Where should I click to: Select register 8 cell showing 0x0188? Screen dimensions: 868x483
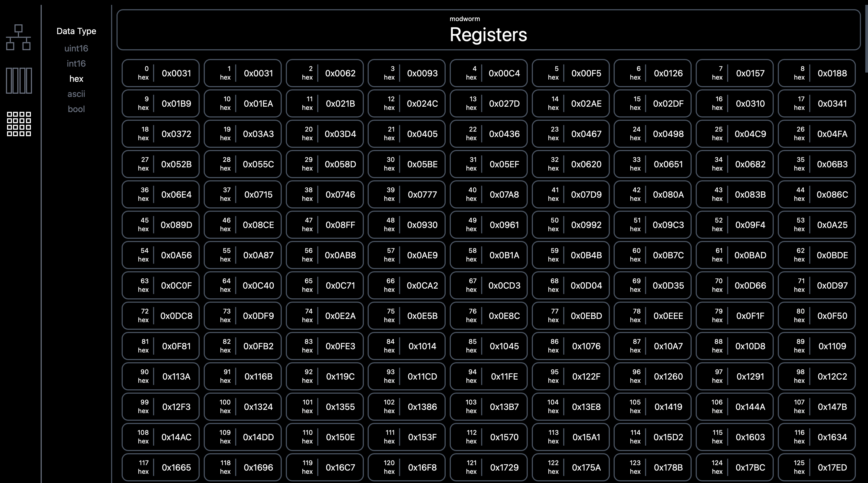[x=832, y=73]
